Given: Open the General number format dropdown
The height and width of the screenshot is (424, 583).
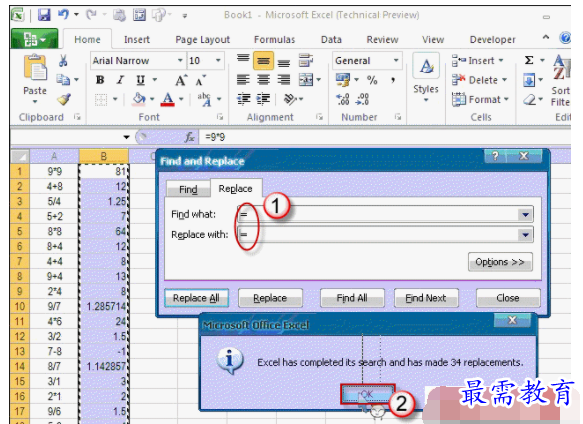Looking at the screenshot, I should (x=396, y=60).
